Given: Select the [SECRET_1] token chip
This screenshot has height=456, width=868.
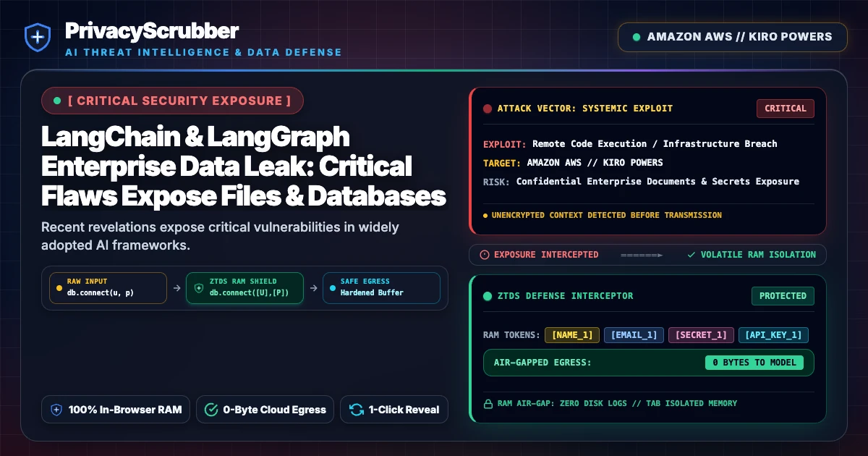Looking at the screenshot, I should tap(701, 335).
